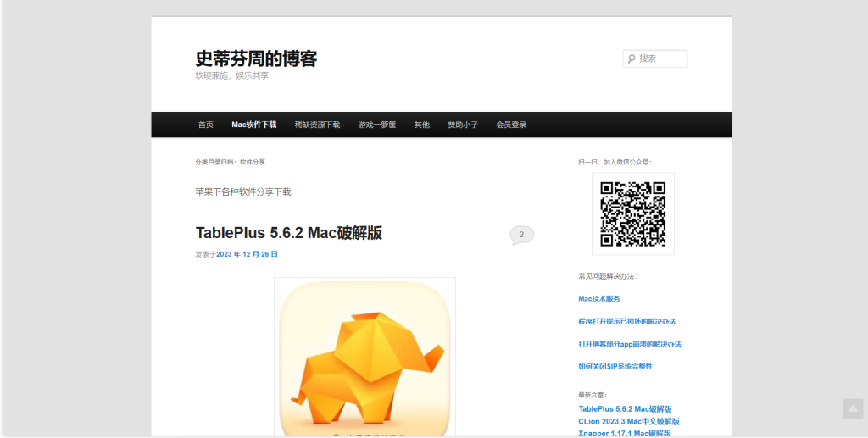The height and width of the screenshot is (438, 868).
Task: Click the heading 分类目录归档：软件分享
Action: coord(231,162)
